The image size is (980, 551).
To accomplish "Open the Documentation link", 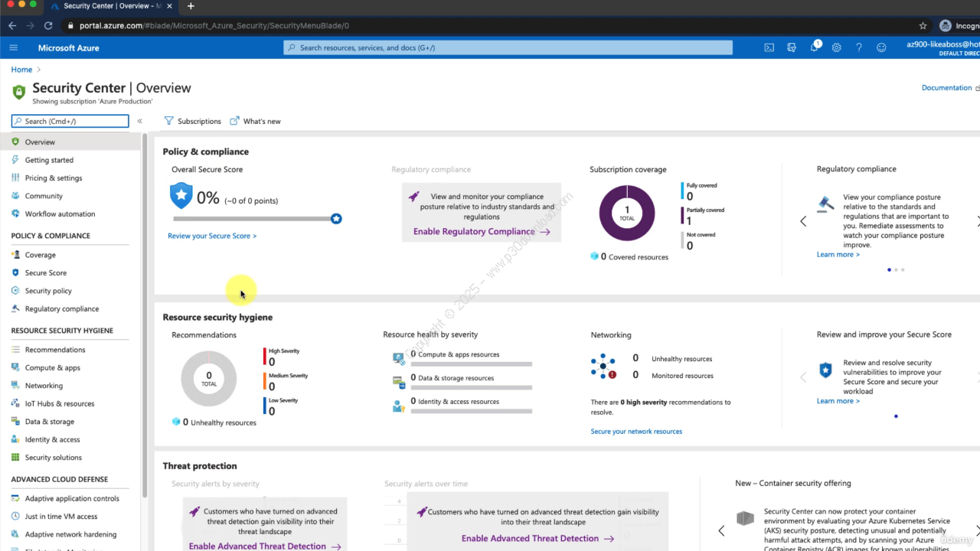I will (x=950, y=88).
